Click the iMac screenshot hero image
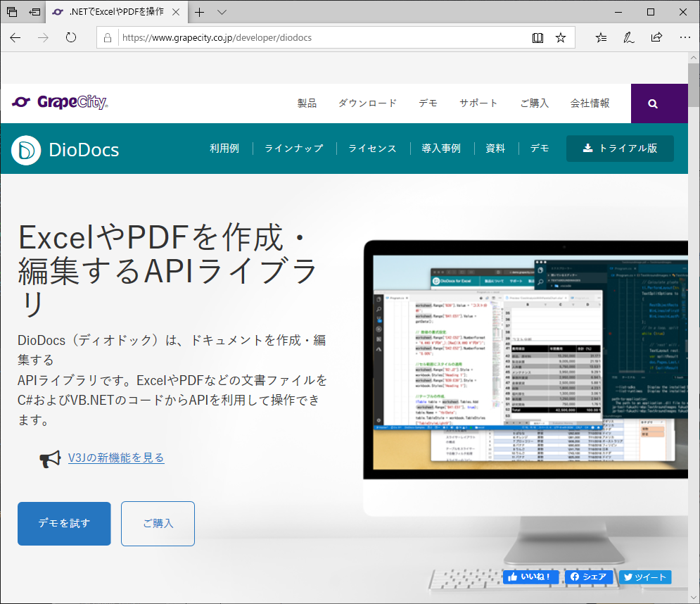The image size is (700, 604). (x=526, y=402)
